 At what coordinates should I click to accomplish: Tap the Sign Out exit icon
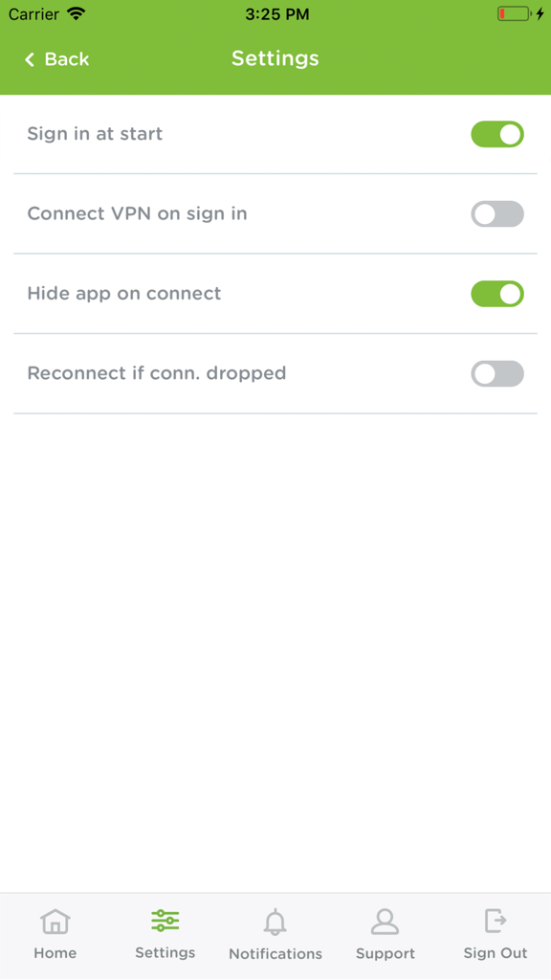point(495,920)
